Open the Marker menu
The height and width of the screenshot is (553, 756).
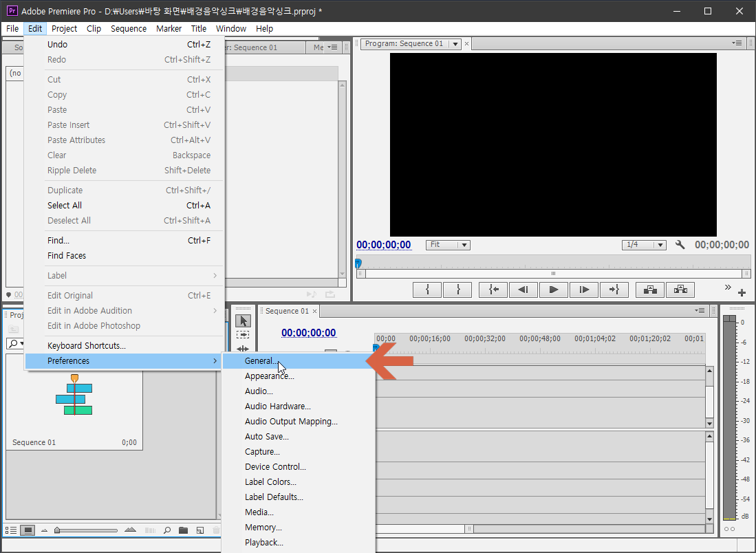tap(169, 28)
